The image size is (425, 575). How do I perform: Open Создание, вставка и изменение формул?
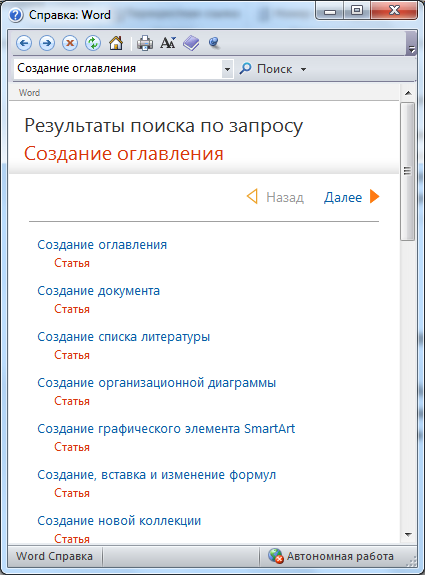tap(157, 475)
